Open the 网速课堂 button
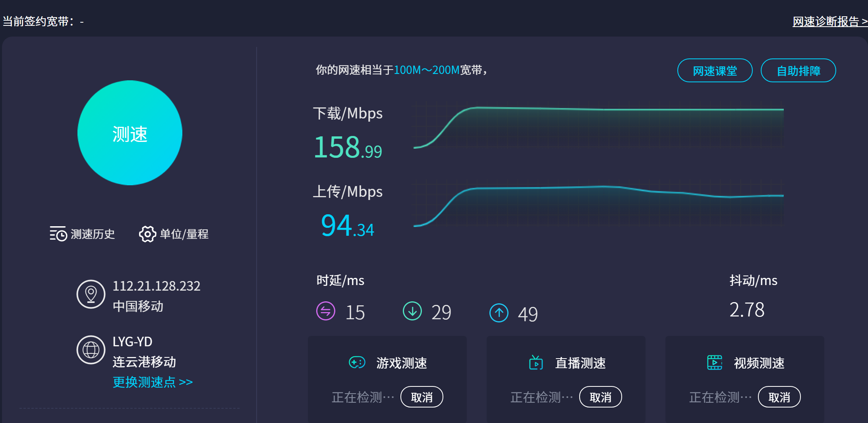The height and width of the screenshot is (423, 868). click(x=715, y=71)
